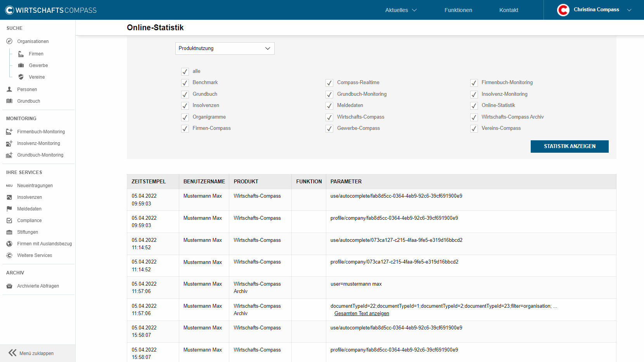
Task: Open Weitere Services link
Action: [x=35, y=255]
